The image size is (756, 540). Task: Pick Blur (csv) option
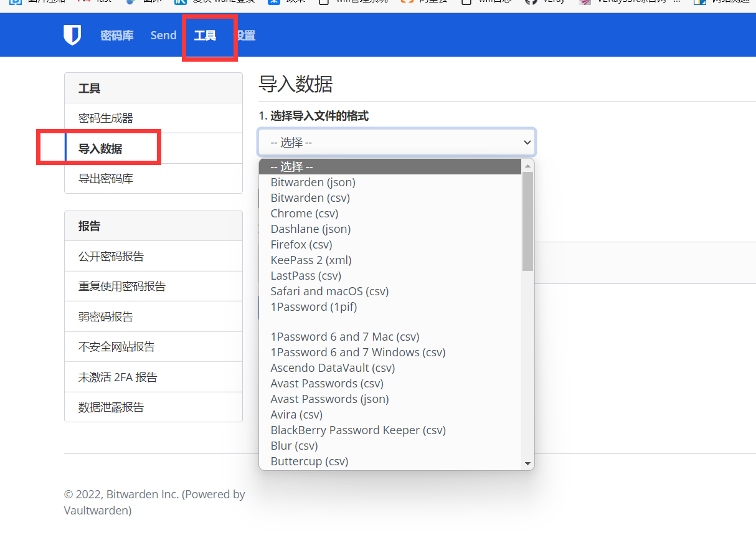point(390,446)
